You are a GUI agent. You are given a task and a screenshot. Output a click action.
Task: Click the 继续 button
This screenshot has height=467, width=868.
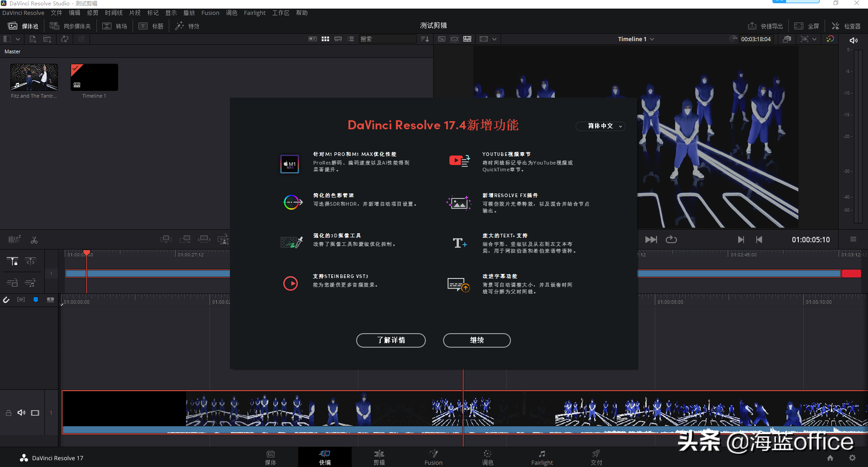point(477,340)
